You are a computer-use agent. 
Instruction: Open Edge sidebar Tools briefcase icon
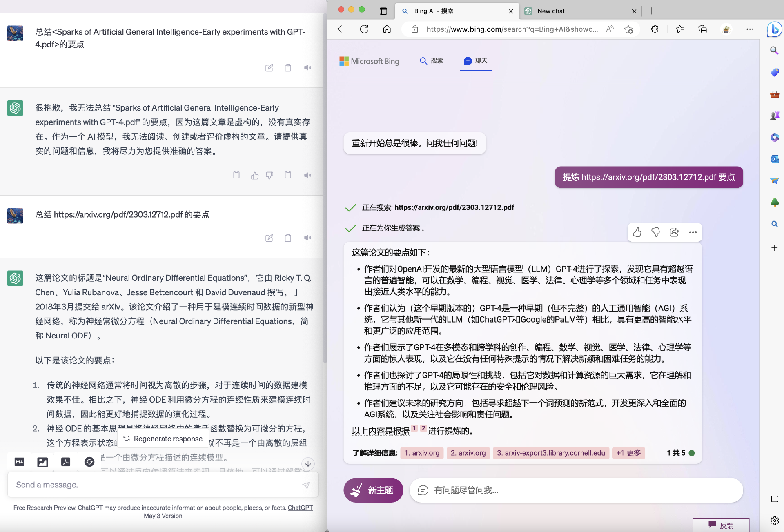click(x=774, y=94)
